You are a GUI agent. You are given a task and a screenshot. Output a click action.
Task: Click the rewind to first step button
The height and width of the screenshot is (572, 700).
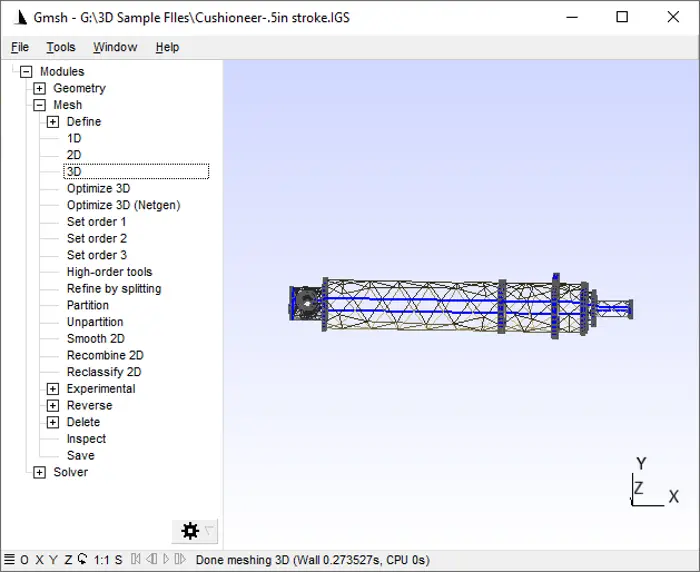click(x=136, y=559)
